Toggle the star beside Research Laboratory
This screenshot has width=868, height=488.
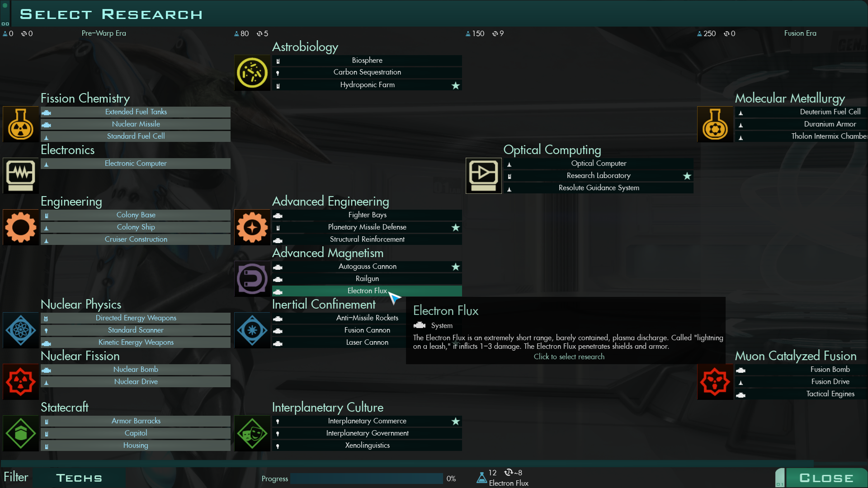[x=687, y=176]
